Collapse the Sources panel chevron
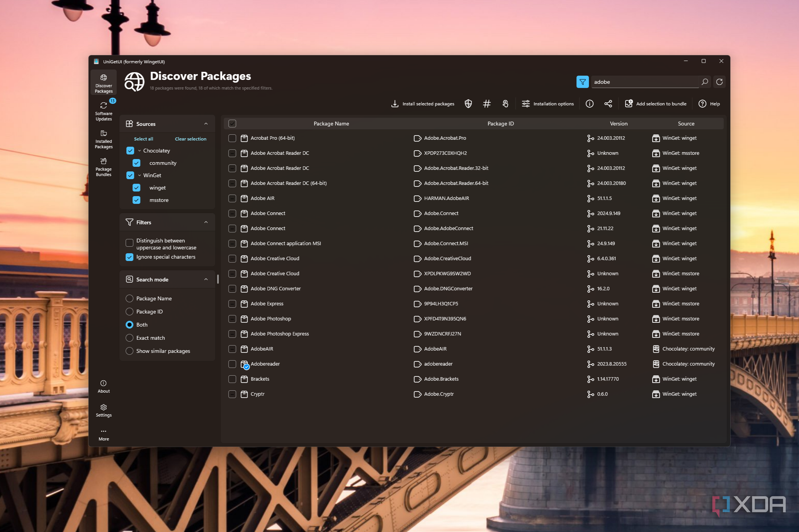The image size is (799, 532). click(x=206, y=124)
